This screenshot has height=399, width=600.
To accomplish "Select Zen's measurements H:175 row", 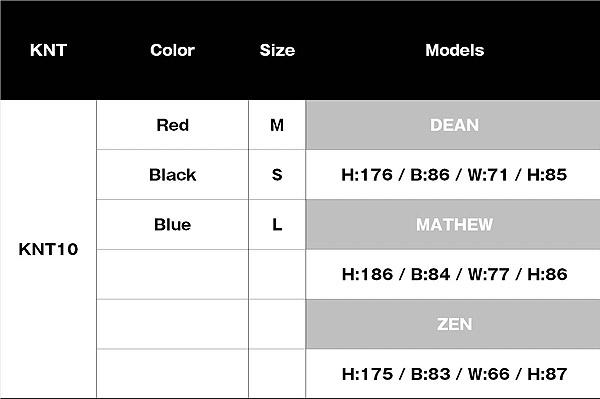I will pos(453,374).
